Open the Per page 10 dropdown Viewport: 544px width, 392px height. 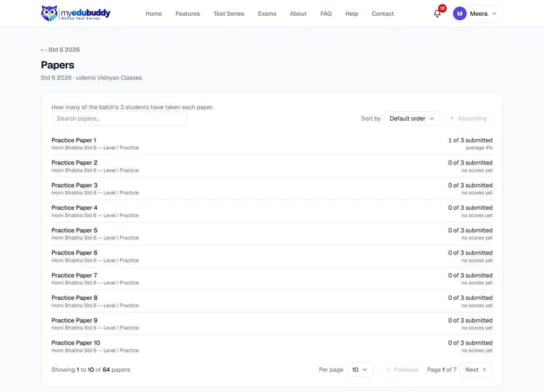click(360, 369)
